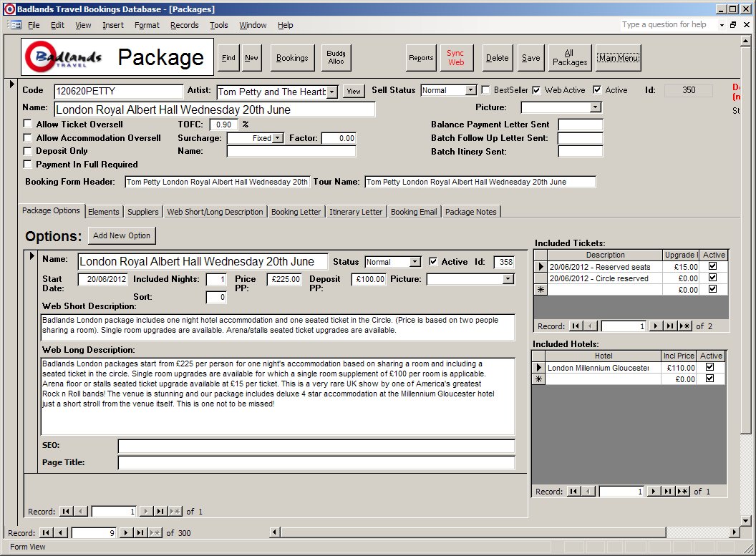Open the package Picture dropdown near Sell Status
The width and height of the screenshot is (756, 556).
pos(596,107)
